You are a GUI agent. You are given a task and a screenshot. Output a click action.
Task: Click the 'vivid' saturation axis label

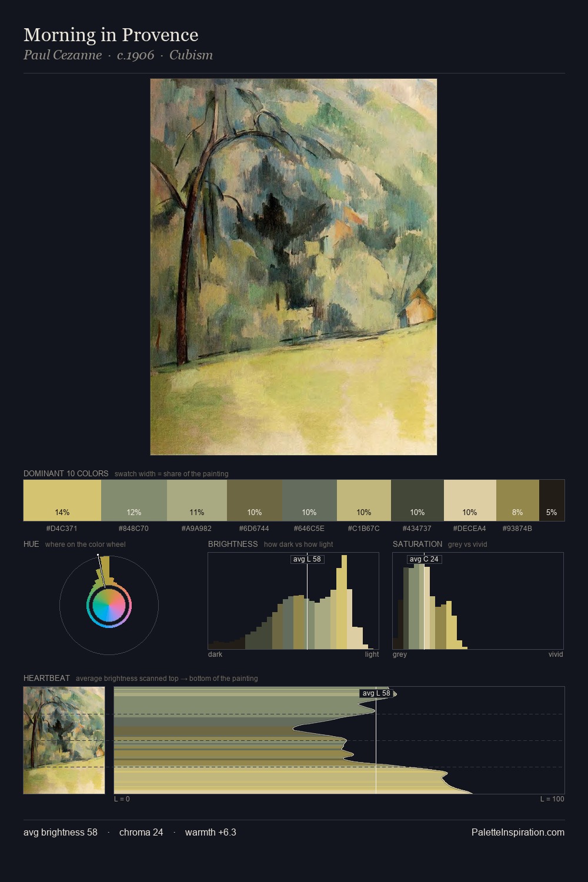click(x=556, y=654)
